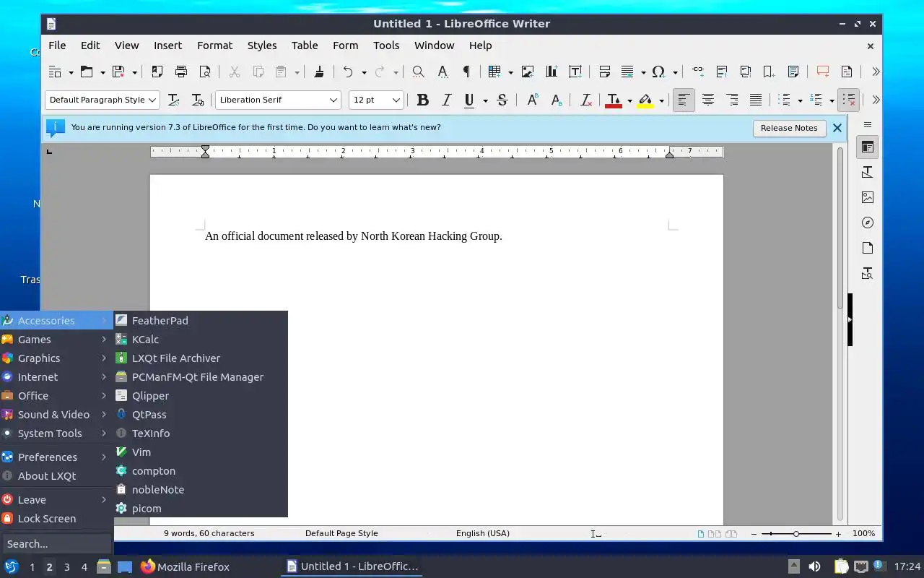
Task: Insert a chart from the toolbar
Action: click(552, 72)
